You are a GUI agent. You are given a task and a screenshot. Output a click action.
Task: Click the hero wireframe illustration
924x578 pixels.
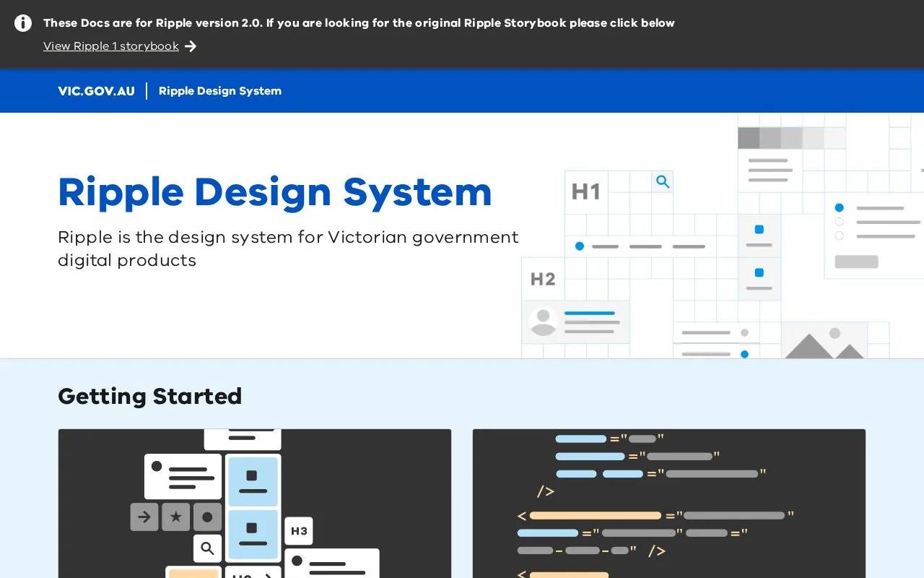[723, 236]
